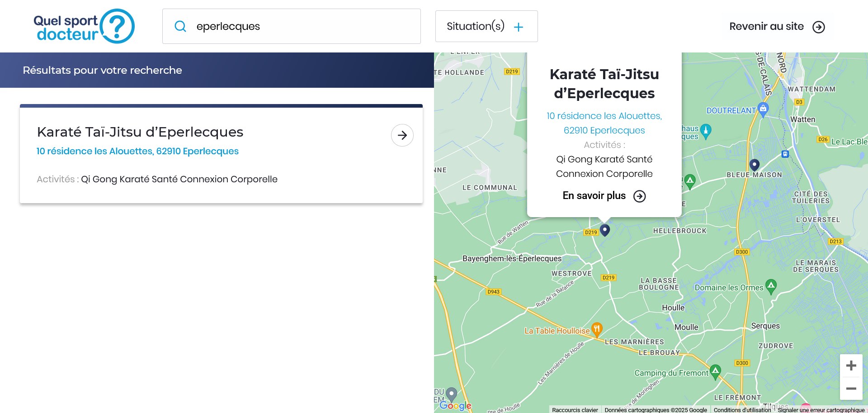
Task: Click the teal marker beside the haus ques label
Action: tap(706, 131)
